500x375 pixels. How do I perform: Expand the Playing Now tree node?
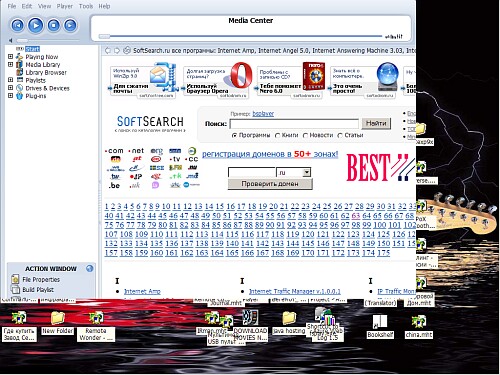[x=10, y=57]
